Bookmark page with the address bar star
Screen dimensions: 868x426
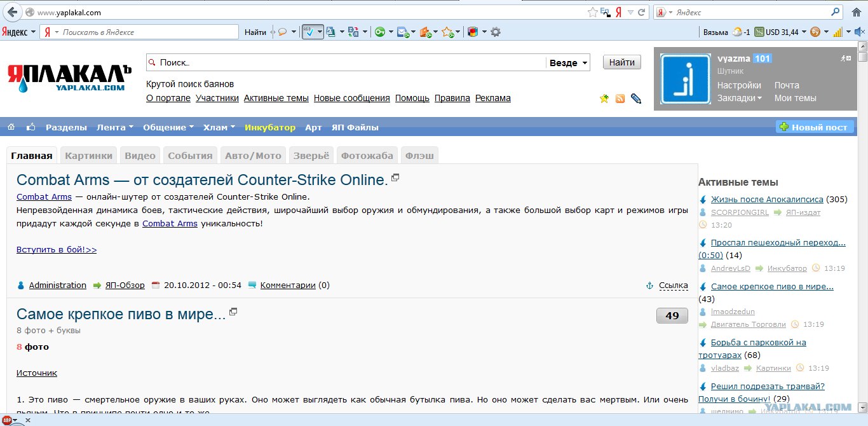592,12
